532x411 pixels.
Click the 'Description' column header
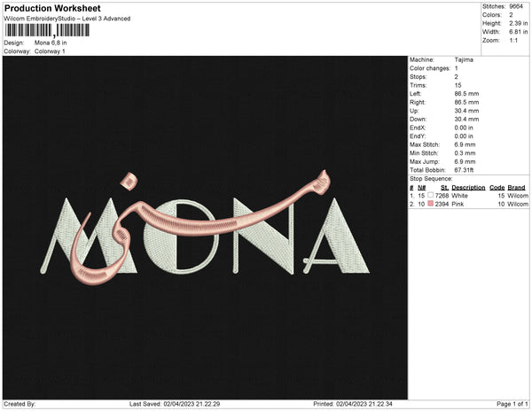point(468,188)
